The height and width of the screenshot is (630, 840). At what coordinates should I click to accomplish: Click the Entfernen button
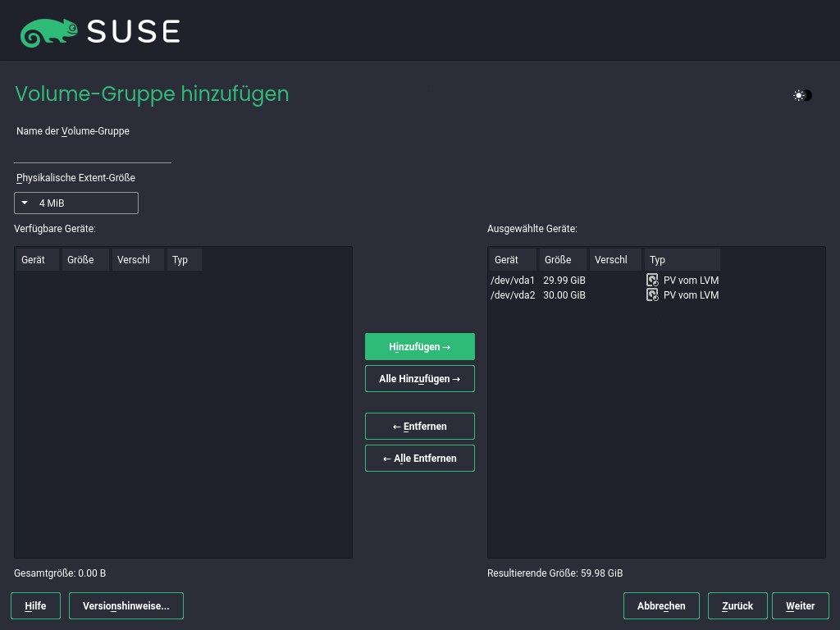pyautogui.click(x=419, y=427)
